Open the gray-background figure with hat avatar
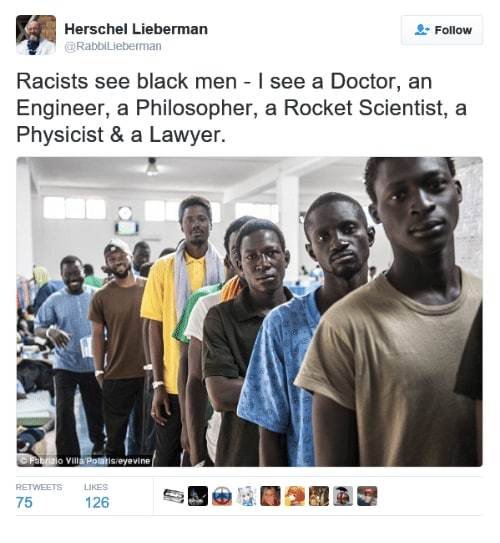Viewport: 500px width, 543px height. [x=343, y=496]
